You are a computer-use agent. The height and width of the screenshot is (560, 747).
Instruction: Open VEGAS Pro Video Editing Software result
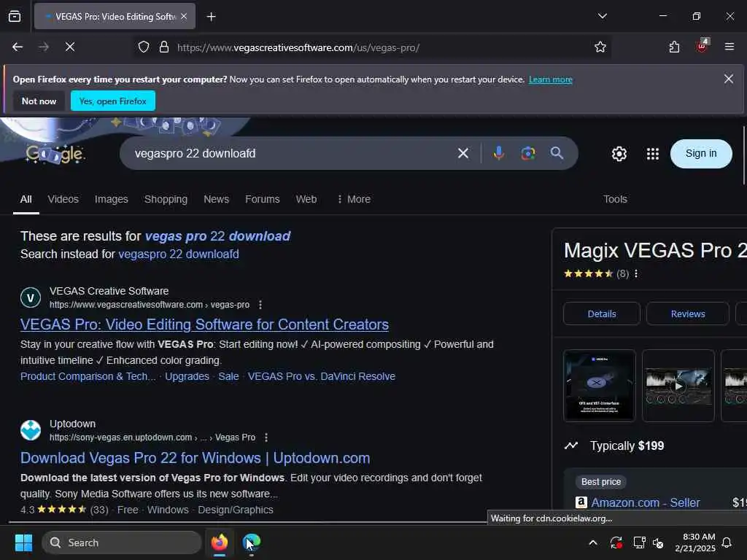tap(204, 324)
